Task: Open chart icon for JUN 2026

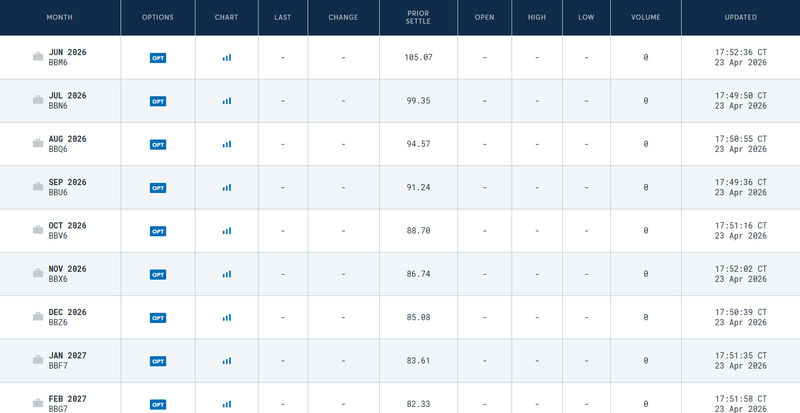Action: (227, 58)
